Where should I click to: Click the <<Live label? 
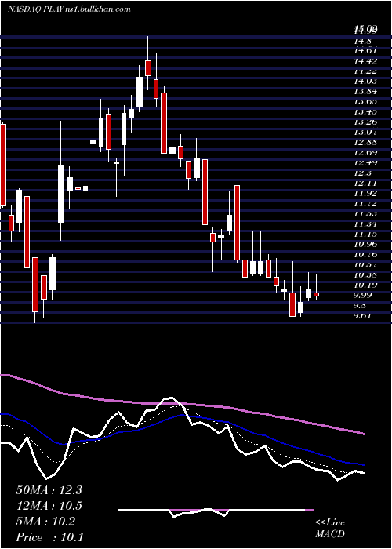point(330,523)
